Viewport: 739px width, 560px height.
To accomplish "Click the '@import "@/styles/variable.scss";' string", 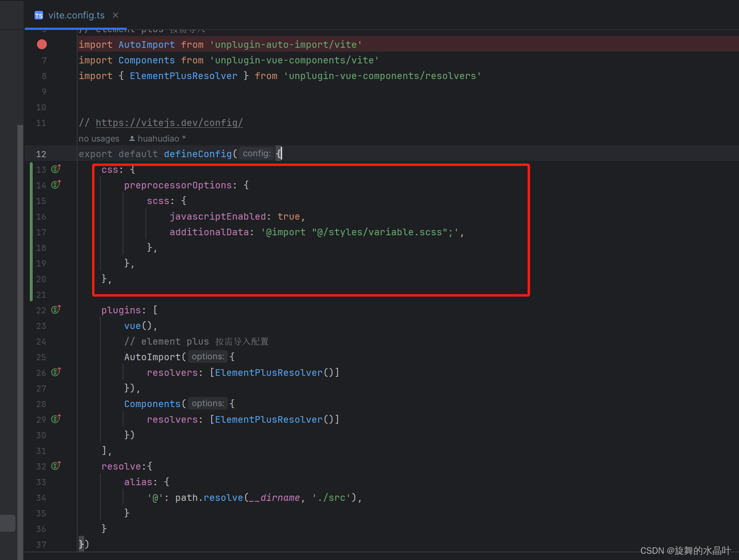I will click(360, 232).
